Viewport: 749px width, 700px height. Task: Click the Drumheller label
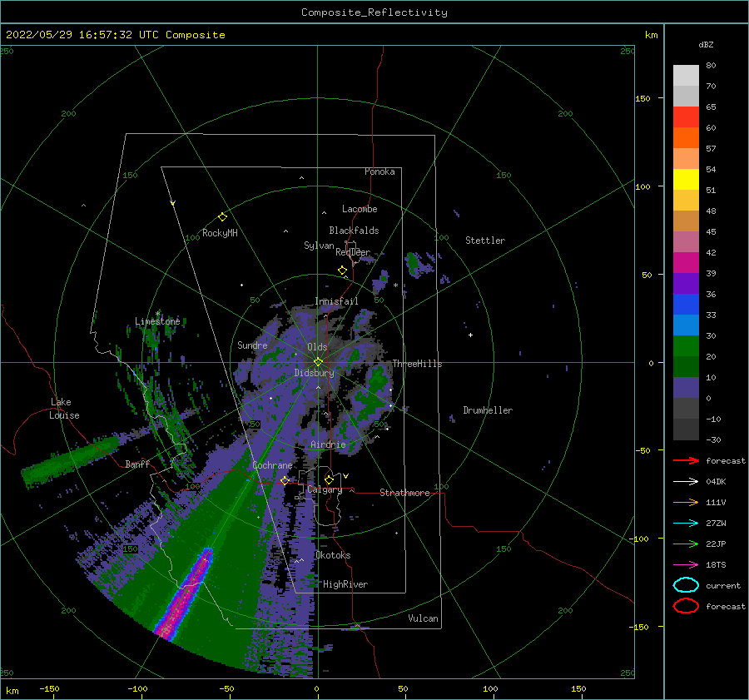coord(488,410)
